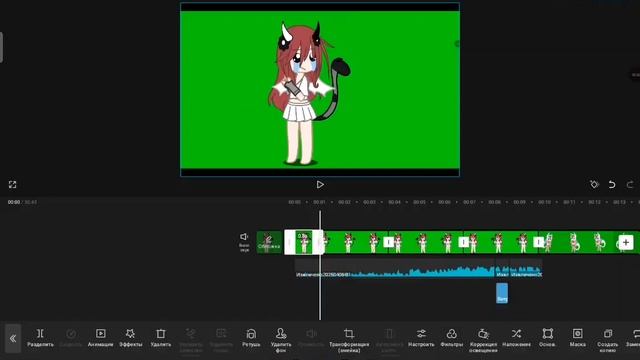Image resolution: width=640 pixels, height=360 pixels.
Task: Collapse the toolbar with the double-chevron back button
Action: (13, 338)
